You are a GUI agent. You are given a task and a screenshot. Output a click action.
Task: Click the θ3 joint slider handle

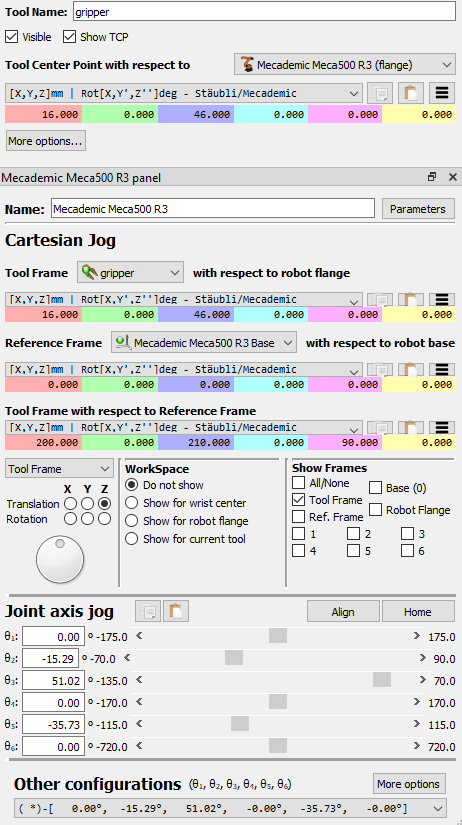(382, 680)
